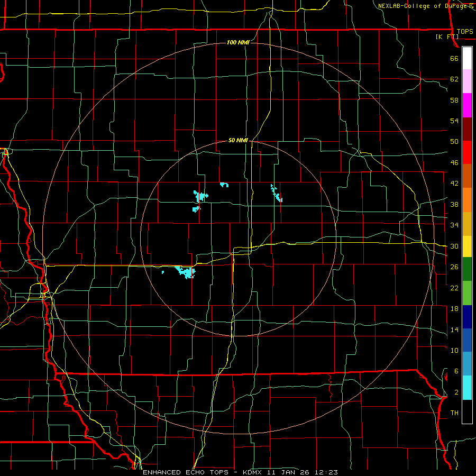
Task: Click the gold 38 kft legend swatch
Action: (467, 223)
